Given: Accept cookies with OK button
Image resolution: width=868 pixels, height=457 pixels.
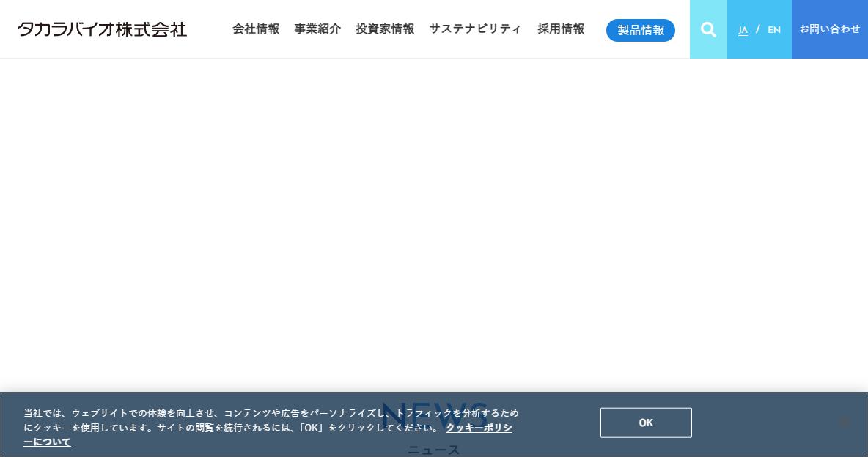Looking at the screenshot, I should (x=646, y=423).
